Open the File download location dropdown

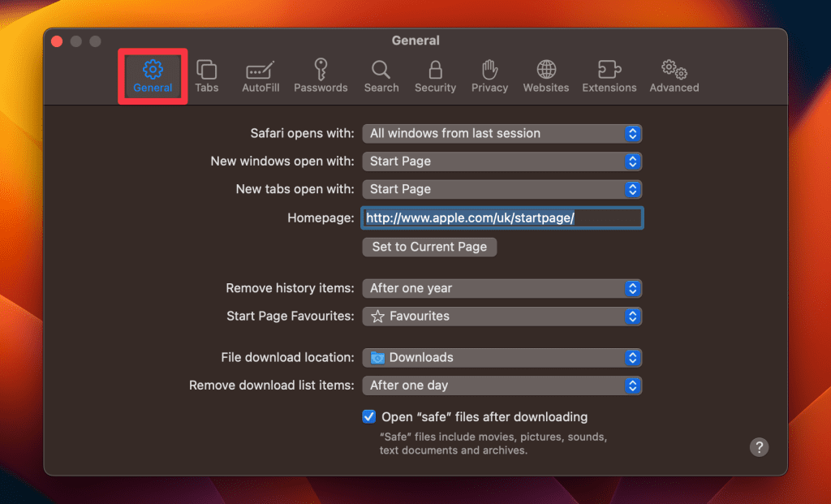click(502, 358)
